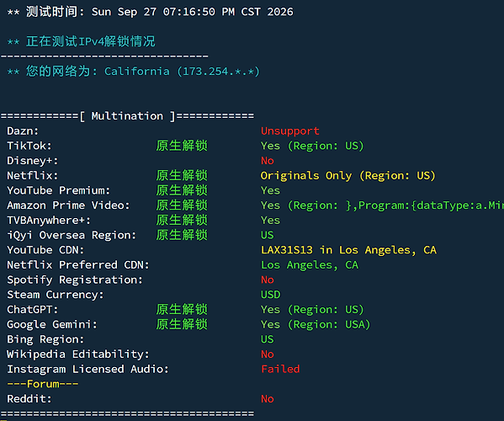Screen dimensions: 504x421
Task: Click green 'Los Angeles, CA' Netflix CDN result
Action: (x=310, y=265)
